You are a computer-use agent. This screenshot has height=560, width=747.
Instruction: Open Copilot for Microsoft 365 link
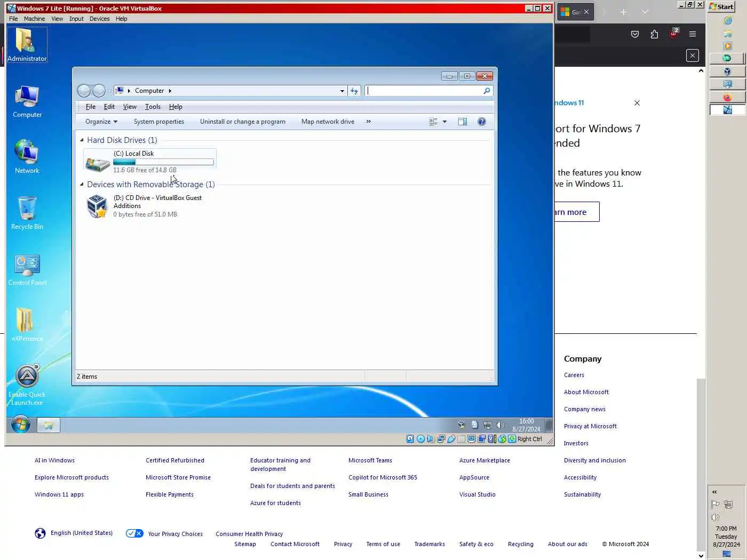click(x=383, y=477)
